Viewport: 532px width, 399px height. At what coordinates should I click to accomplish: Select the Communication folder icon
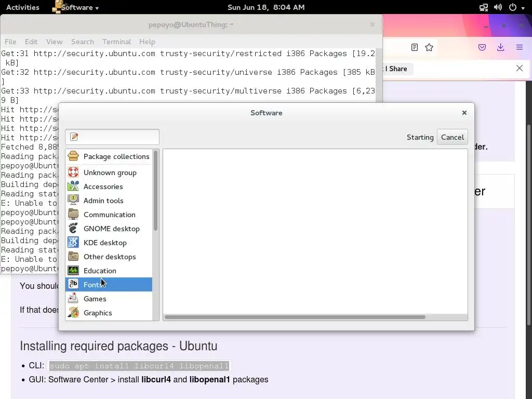pyautogui.click(x=73, y=215)
